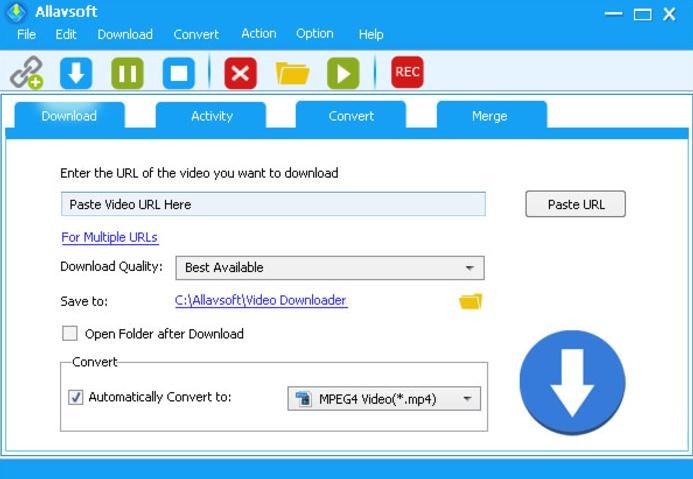This screenshot has width=693, height=479.
Task: Open the For Multiple URLs link
Action: [110, 237]
